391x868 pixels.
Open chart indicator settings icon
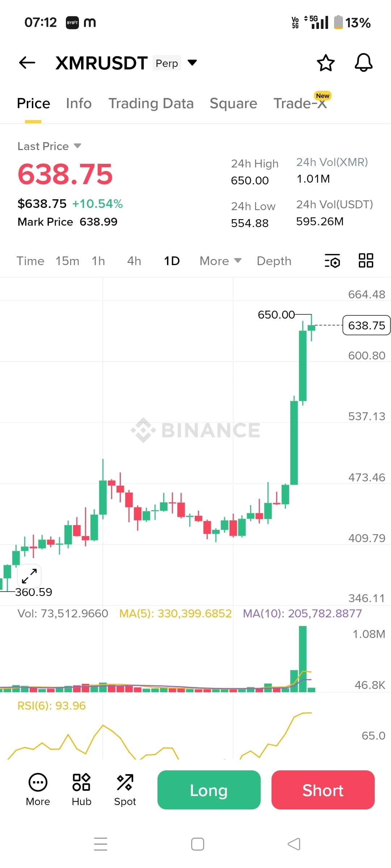[332, 261]
